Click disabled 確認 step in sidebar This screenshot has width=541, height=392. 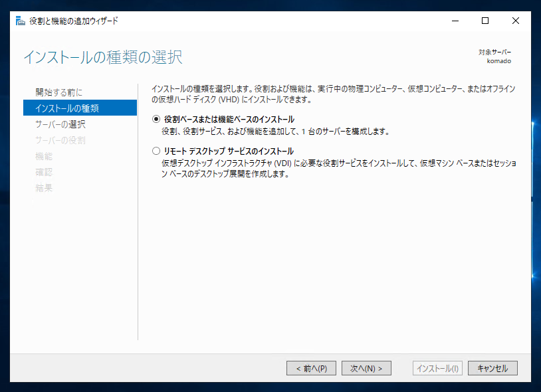click(44, 171)
